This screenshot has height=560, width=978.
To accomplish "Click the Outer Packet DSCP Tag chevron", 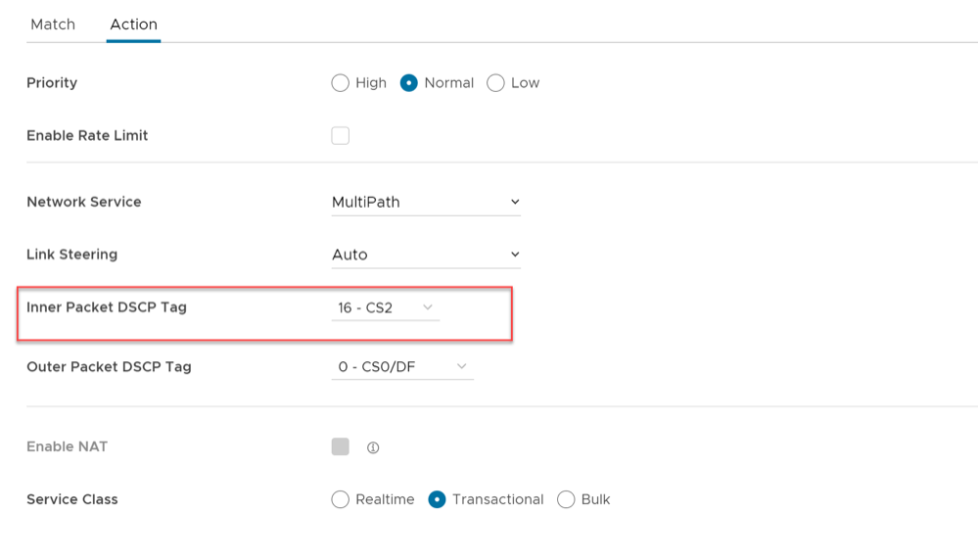I will point(462,367).
